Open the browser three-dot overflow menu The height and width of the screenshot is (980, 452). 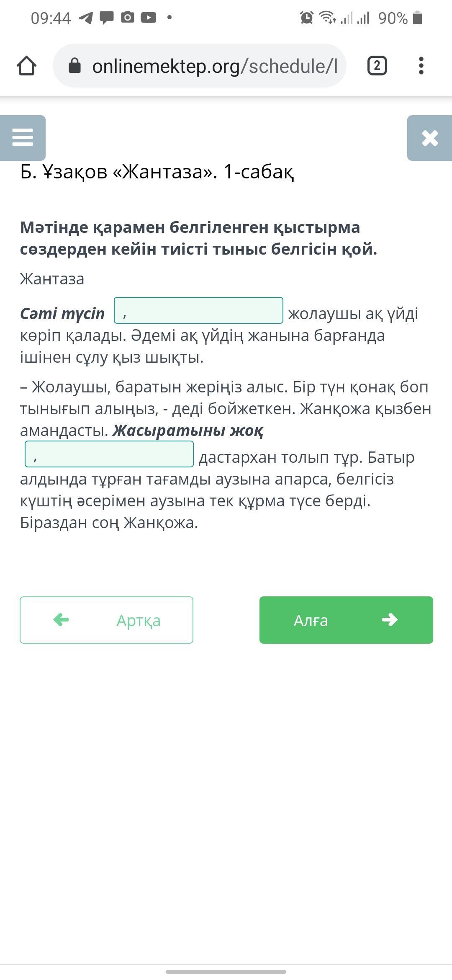pyautogui.click(x=421, y=66)
